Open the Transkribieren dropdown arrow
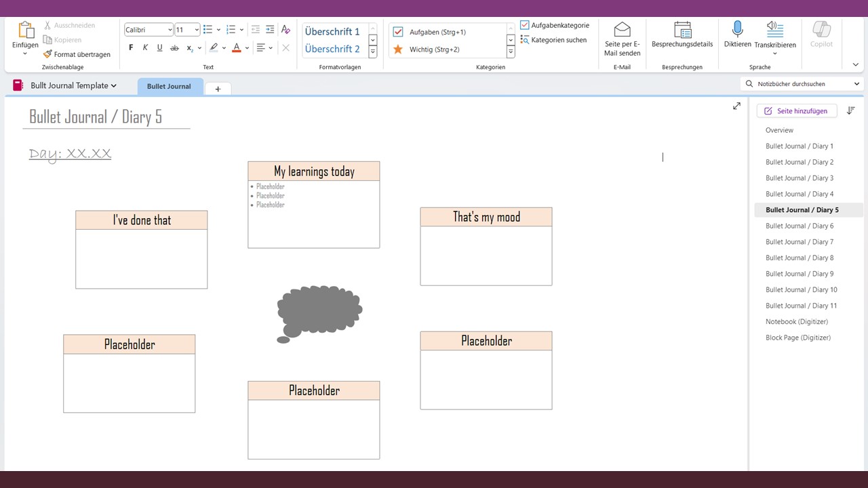This screenshot has height=488, width=868. [775, 54]
